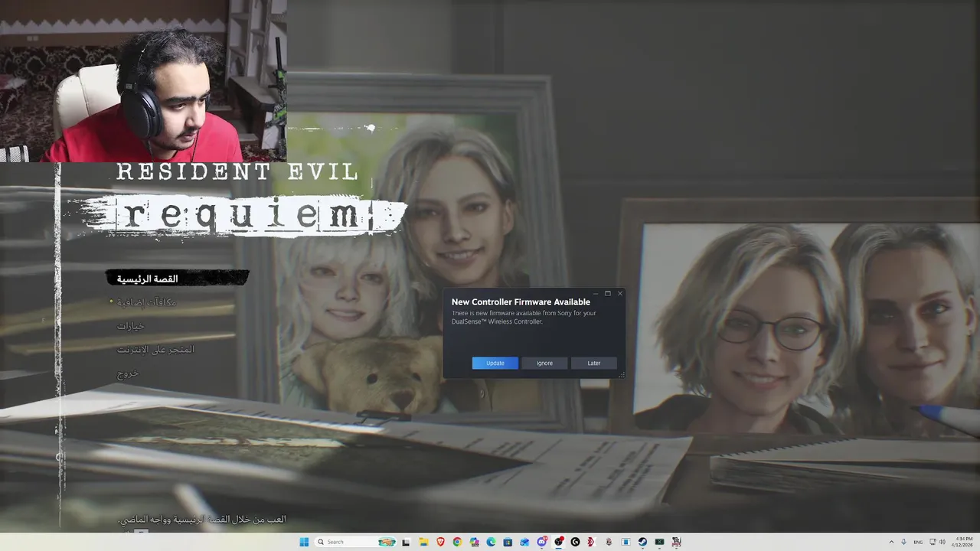Switch ENG input language in tray

coord(918,542)
